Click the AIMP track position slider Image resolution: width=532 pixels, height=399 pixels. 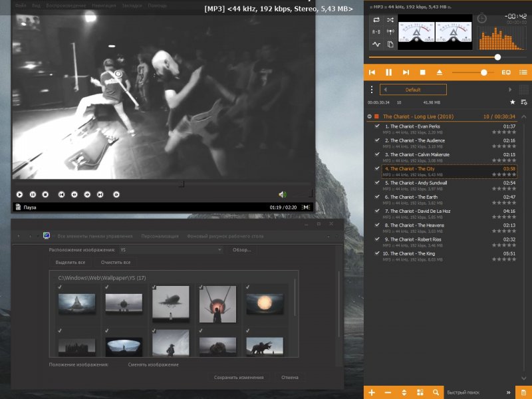coord(448,57)
